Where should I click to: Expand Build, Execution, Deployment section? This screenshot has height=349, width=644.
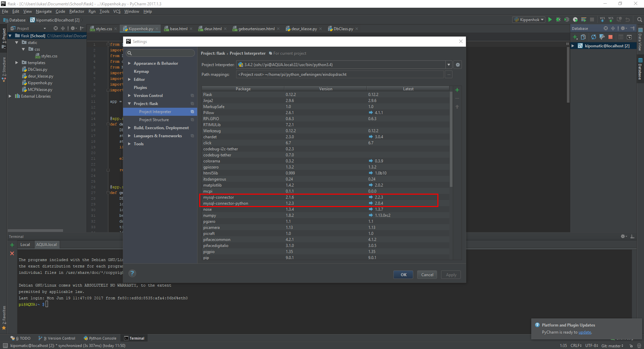tap(129, 128)
